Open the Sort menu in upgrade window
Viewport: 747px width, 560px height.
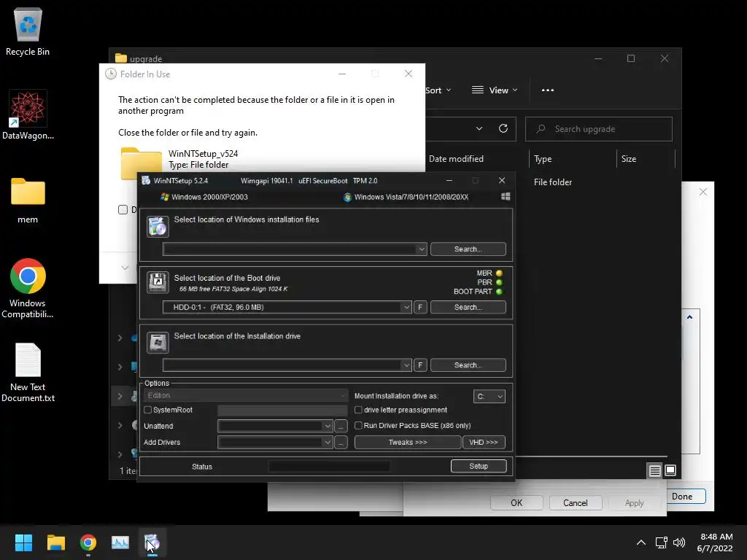(438, 90)
